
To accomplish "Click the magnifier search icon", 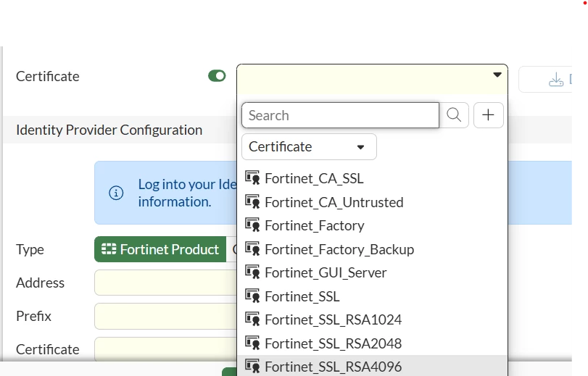I will coord(454,115).
